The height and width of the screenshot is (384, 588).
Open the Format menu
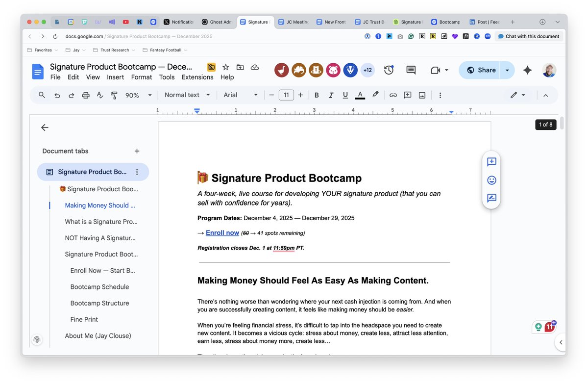click(x=141, y=77)
